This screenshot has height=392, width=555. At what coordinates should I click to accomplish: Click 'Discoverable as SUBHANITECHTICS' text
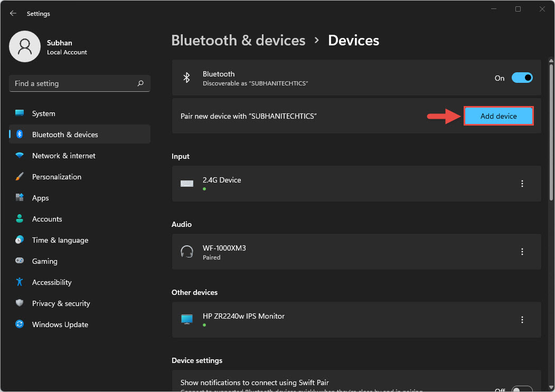pos(255,83)
